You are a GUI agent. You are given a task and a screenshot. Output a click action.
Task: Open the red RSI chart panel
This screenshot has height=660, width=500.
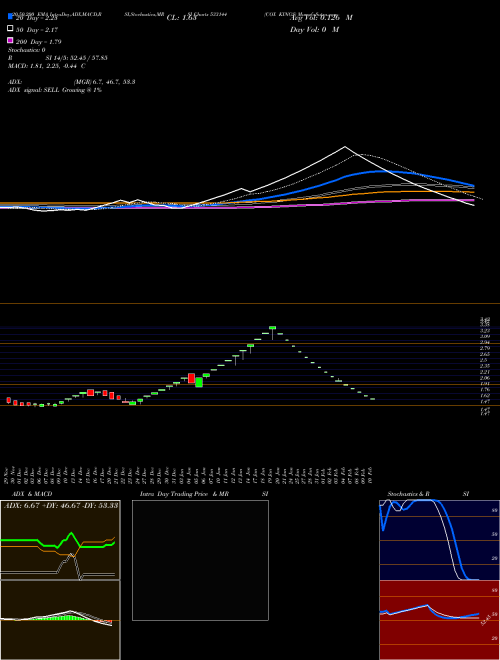439,620
